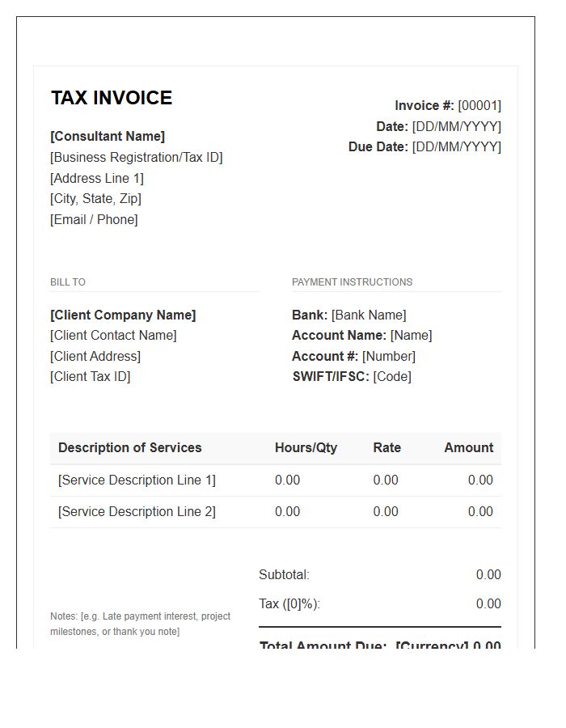Screen dimensions: 566x728
Task: Select the [City, State, Zip] line
Action: click(95, 199)
